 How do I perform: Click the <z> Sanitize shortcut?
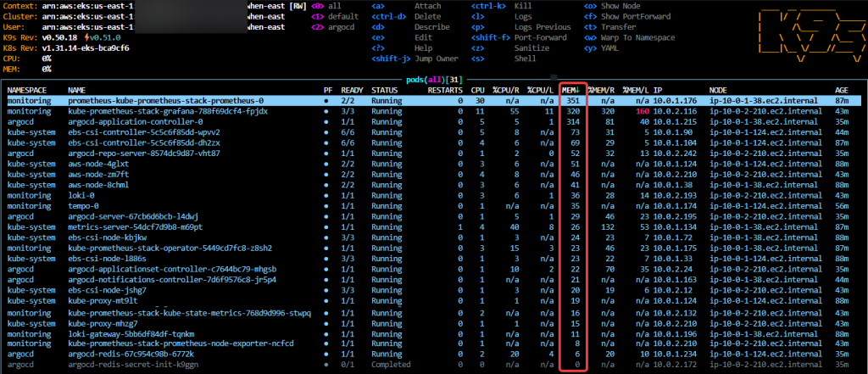(x=510, y=48)
